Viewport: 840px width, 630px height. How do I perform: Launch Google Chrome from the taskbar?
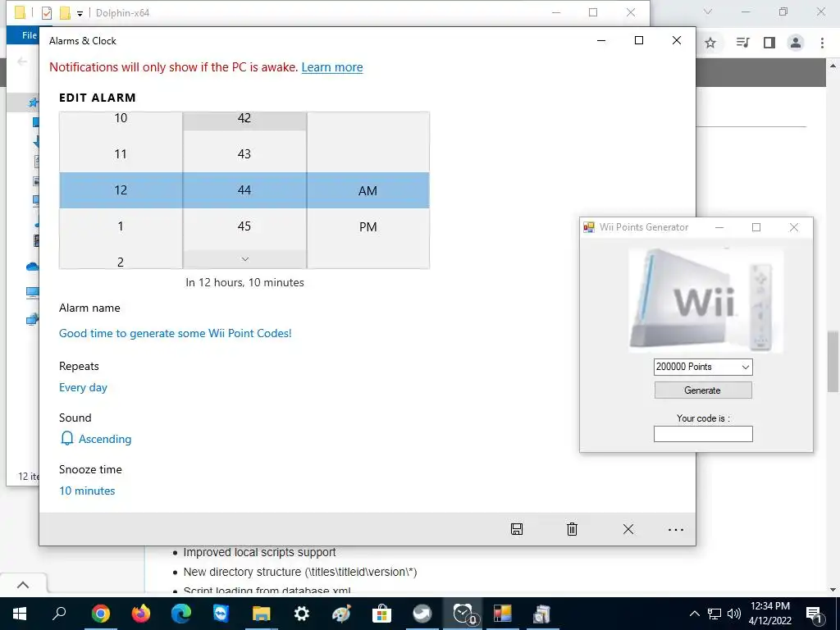coord(101,614)
